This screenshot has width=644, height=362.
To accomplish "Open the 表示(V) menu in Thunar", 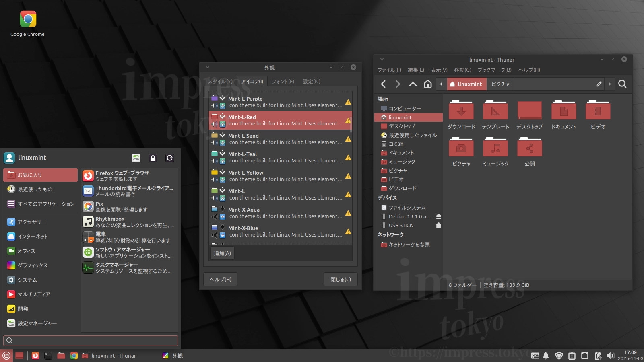I will [439, 70].
